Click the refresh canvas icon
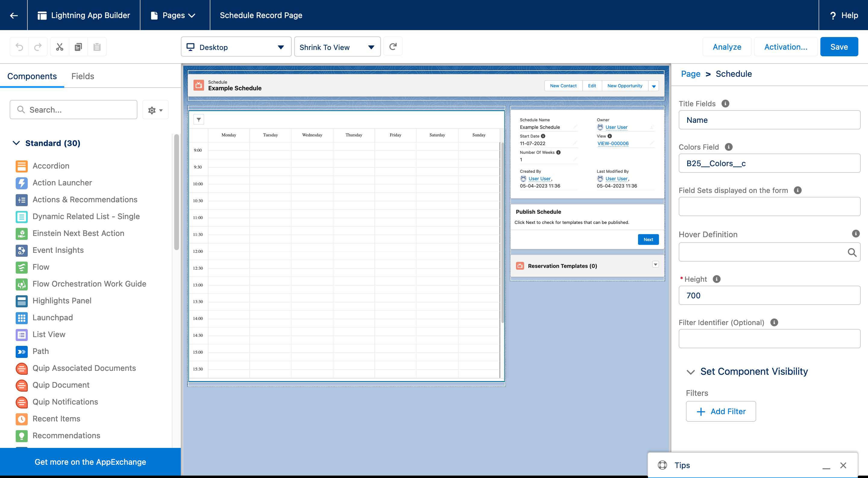This screenshot has height=478, width=868. [393, 46]
